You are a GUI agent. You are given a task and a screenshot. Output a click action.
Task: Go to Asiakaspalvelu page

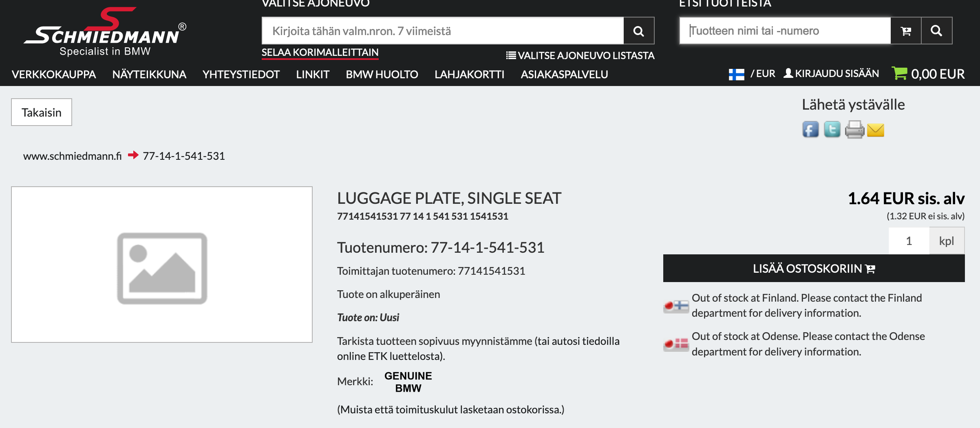564,74
